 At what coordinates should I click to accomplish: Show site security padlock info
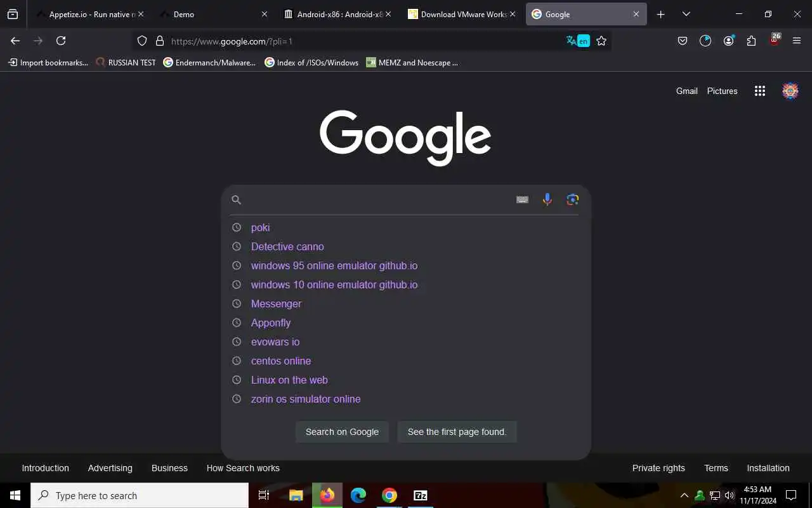coord(160,41)
